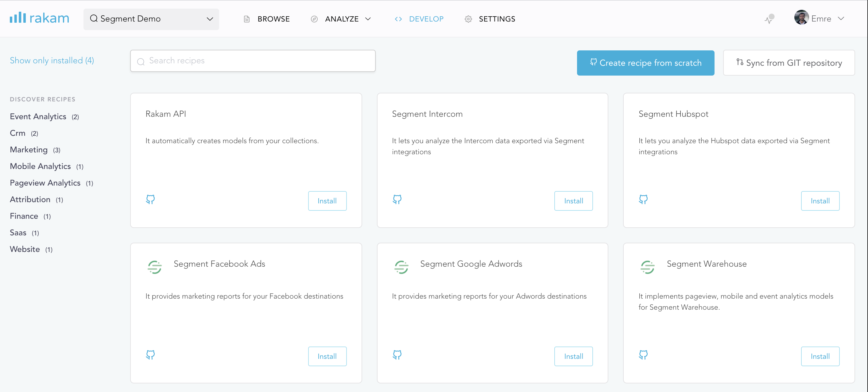Install the Segment Google Adwords recipe

[573, 356]
